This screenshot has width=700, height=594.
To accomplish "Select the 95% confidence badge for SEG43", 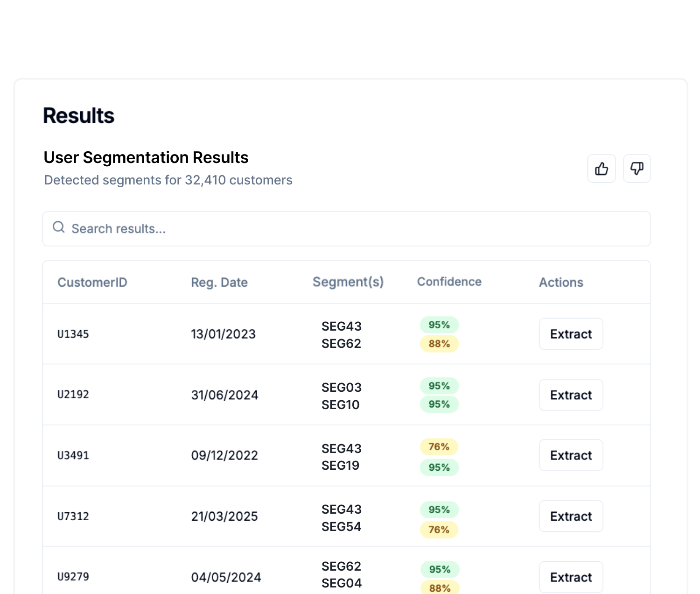I will (439, 325).
